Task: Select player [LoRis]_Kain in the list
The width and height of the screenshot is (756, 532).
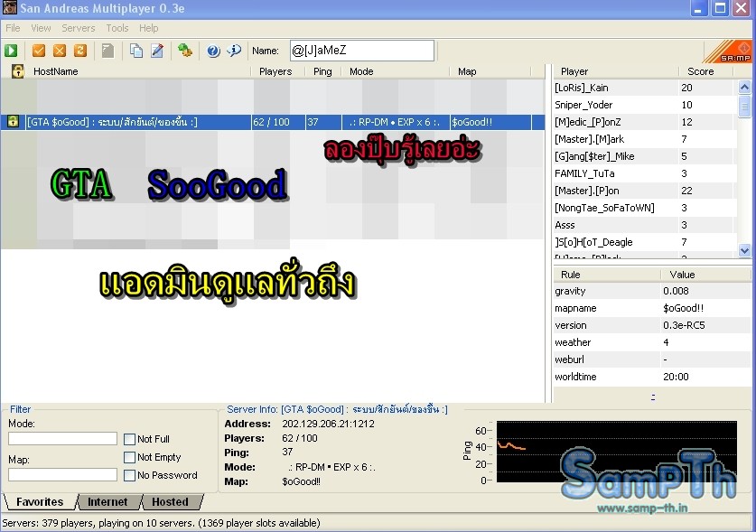Action: pos(645,88)
